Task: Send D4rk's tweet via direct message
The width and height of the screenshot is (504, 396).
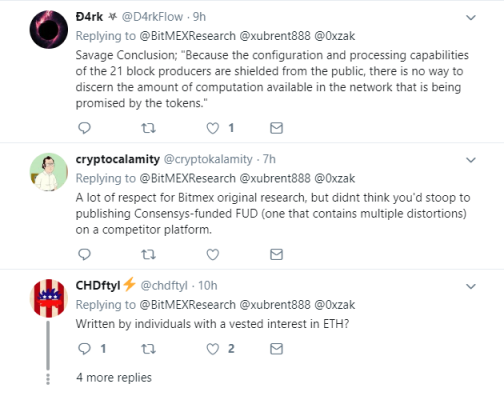Action: point(276,128)
